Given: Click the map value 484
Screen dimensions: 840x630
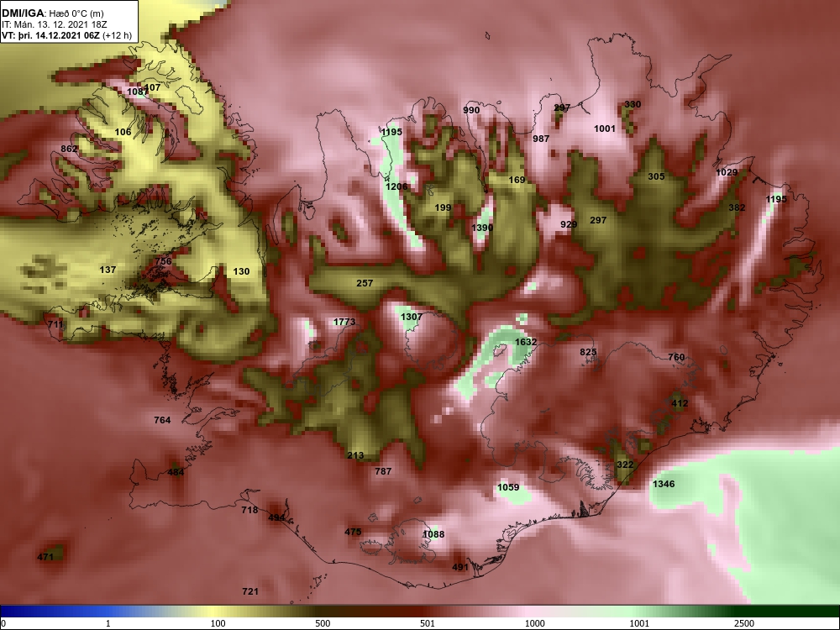Looking at the screenshot, I should [176, 472].
